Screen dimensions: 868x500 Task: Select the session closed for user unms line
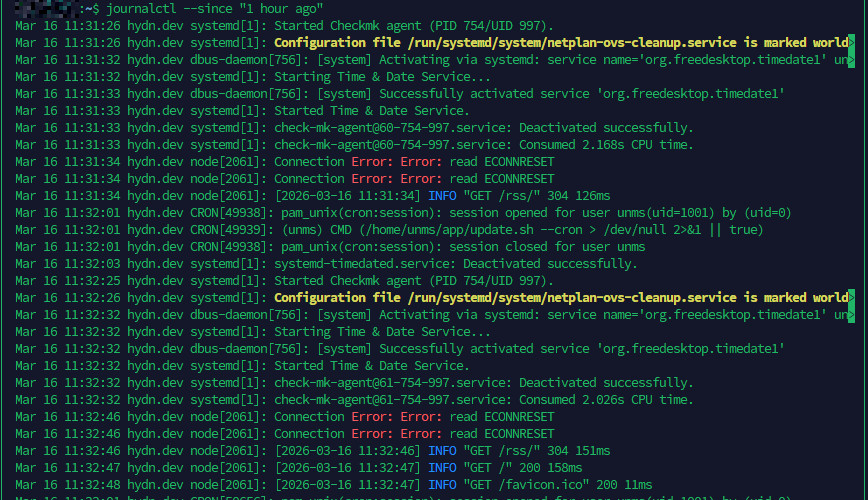[x=330, y=247]
